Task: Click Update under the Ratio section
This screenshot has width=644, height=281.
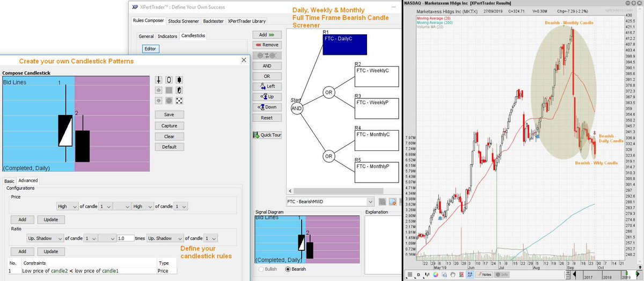Action: (51, 251)
